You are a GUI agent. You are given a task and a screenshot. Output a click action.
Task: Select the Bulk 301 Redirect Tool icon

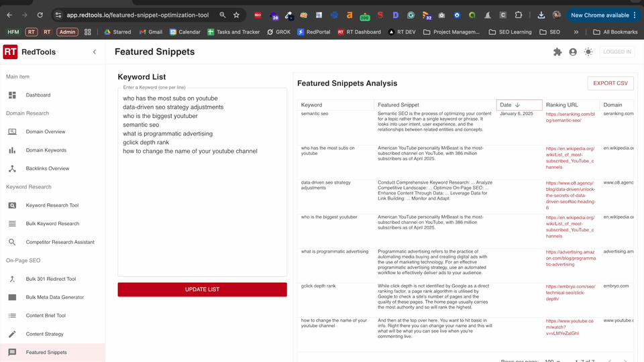point(12,279)
